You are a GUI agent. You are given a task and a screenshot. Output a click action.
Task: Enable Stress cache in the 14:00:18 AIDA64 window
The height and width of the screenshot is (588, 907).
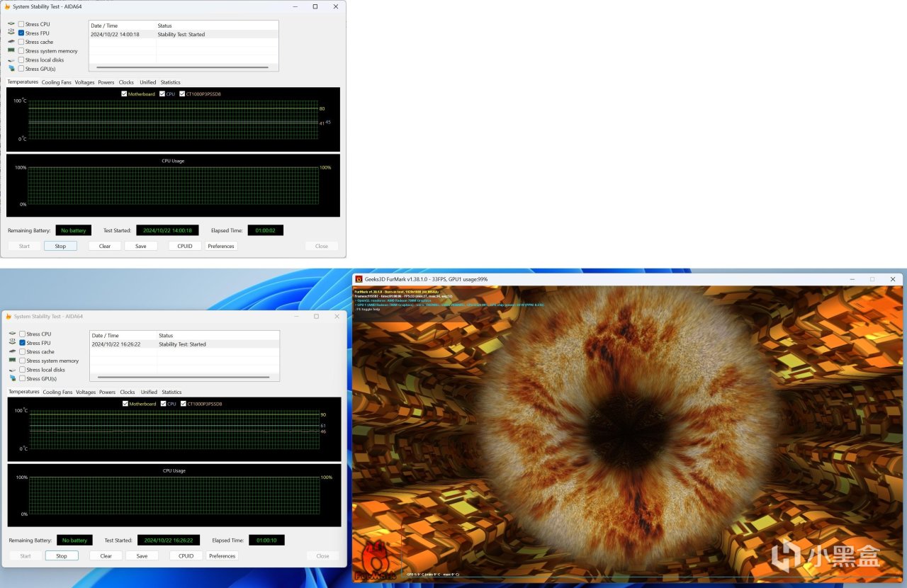click(21, 42)
